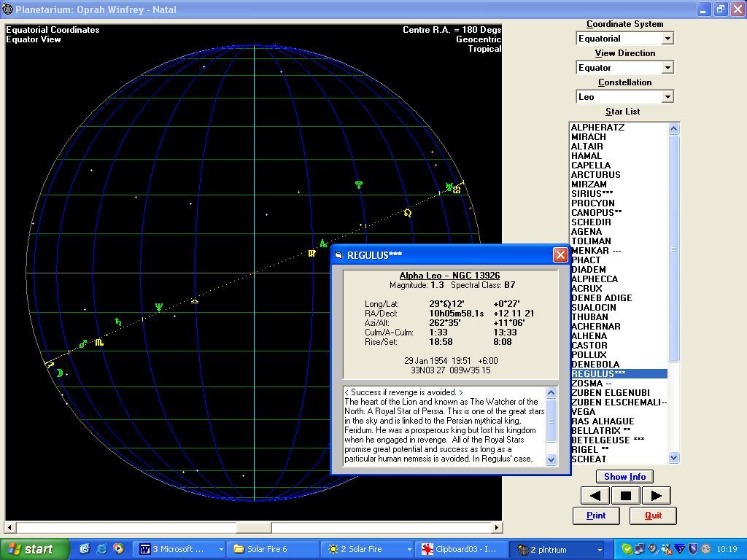The height and width of the screenshot is (560, 747).
Task: Select the Leo sign glyph on the ecliptic
Action: click(x=407, y=213)
